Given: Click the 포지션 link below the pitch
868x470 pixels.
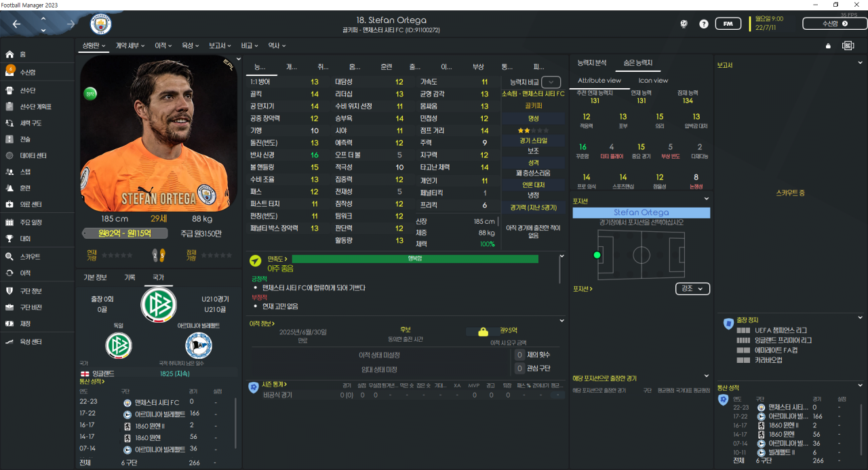Looking at the screenshot, I should [583, 289].
